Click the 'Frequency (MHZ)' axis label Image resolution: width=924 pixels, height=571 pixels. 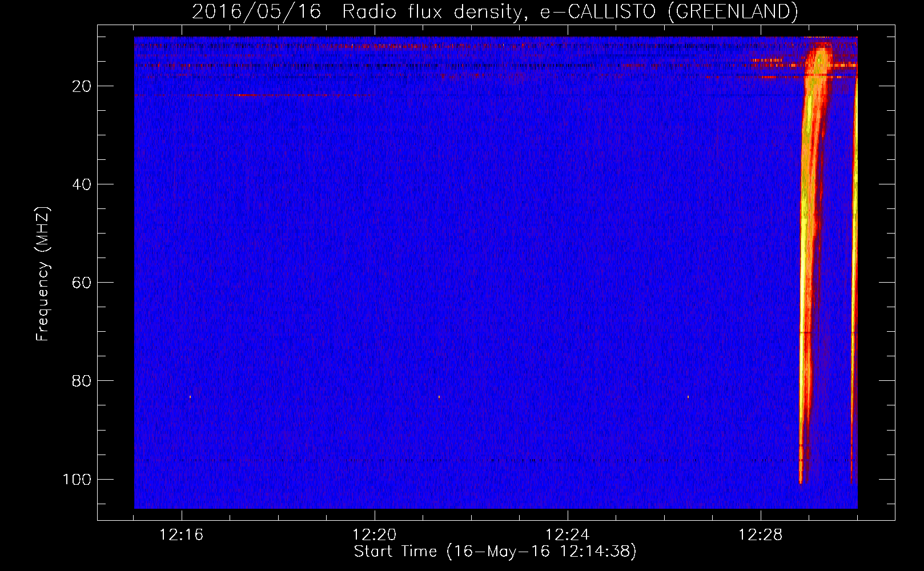(43, 274)
